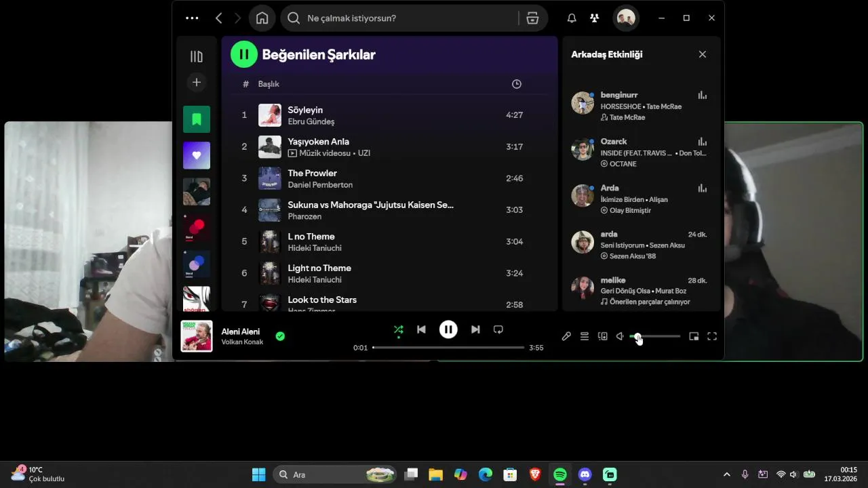This screenshot has width=868, height=488.
Task: Click the Aleni Aleni now-playing cover art
Action: click(197, 336)
